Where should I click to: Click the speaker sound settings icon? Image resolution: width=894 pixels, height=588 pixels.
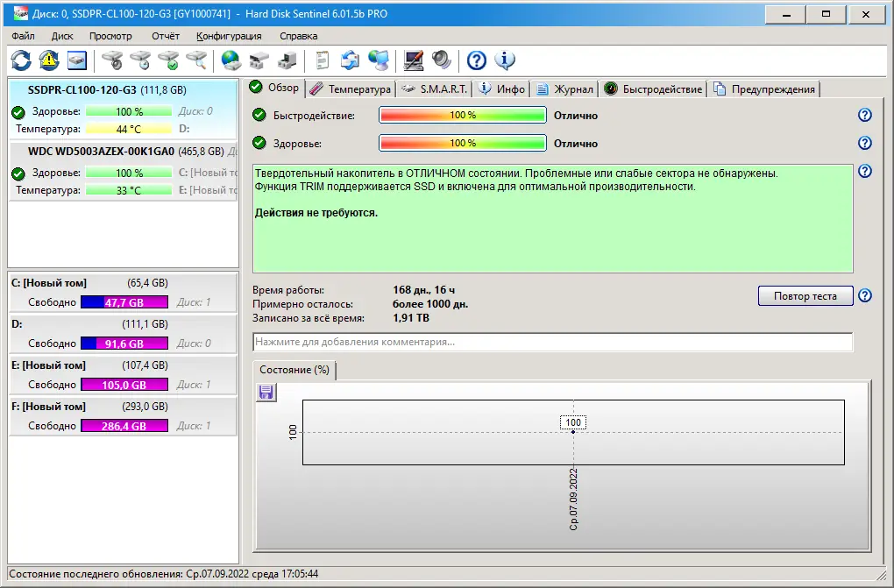point(442,60)
